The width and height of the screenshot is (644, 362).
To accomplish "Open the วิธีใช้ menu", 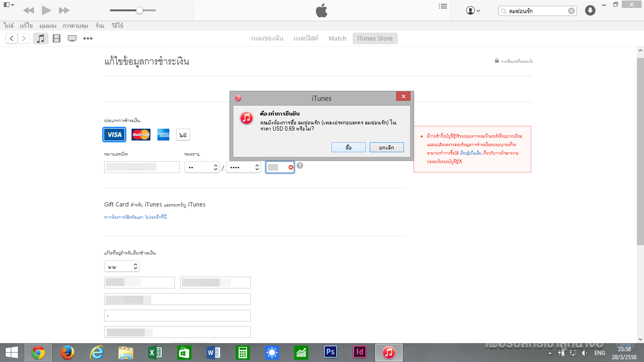I will coord(117,25).
